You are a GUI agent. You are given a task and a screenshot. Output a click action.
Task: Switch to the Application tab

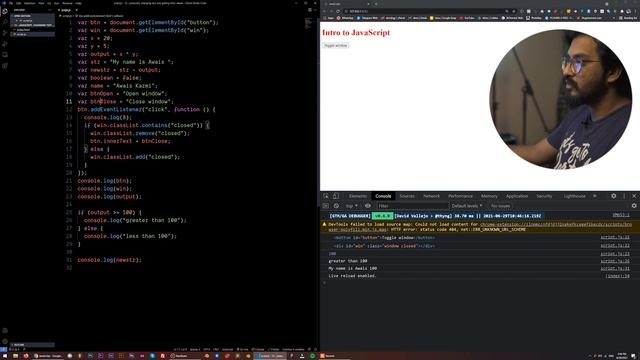pos(517,196)
